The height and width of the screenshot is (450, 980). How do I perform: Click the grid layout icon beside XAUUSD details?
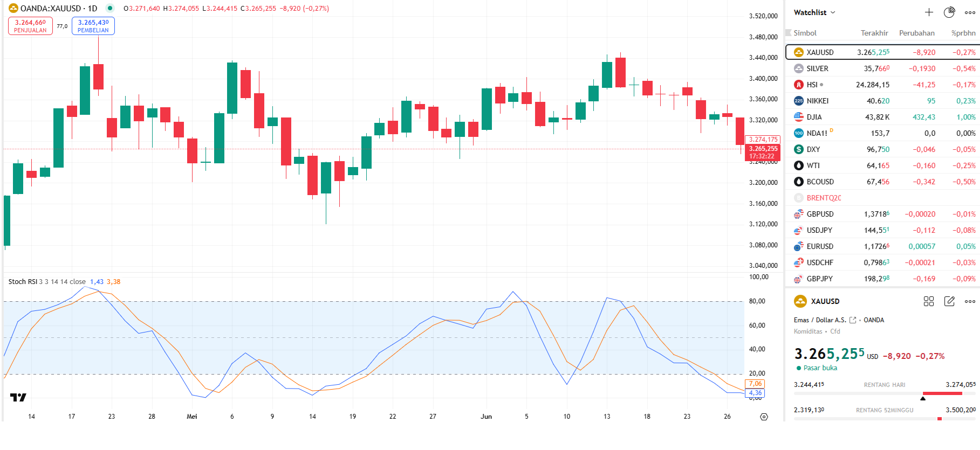pyautogui.click(x=929, y=301)
